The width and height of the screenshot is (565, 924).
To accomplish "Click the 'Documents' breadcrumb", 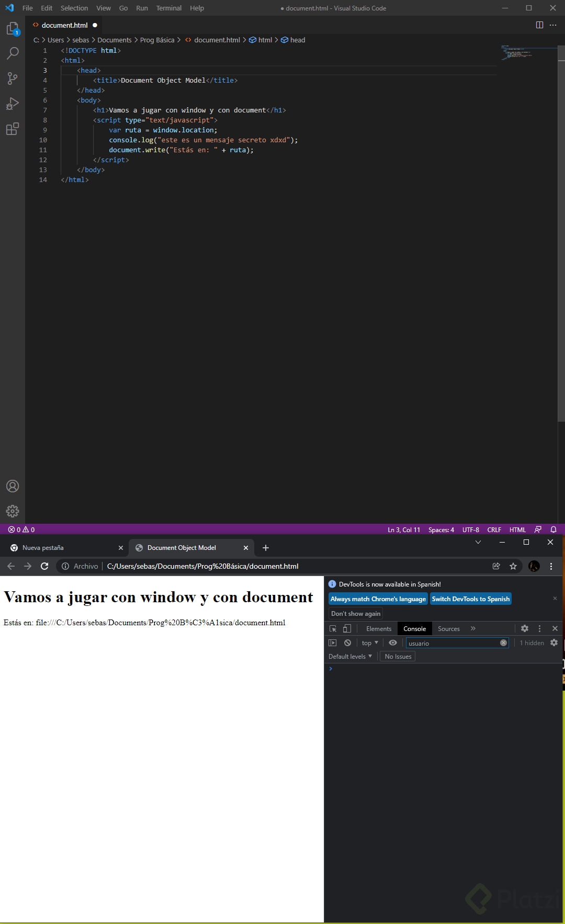I will (115, 40).
